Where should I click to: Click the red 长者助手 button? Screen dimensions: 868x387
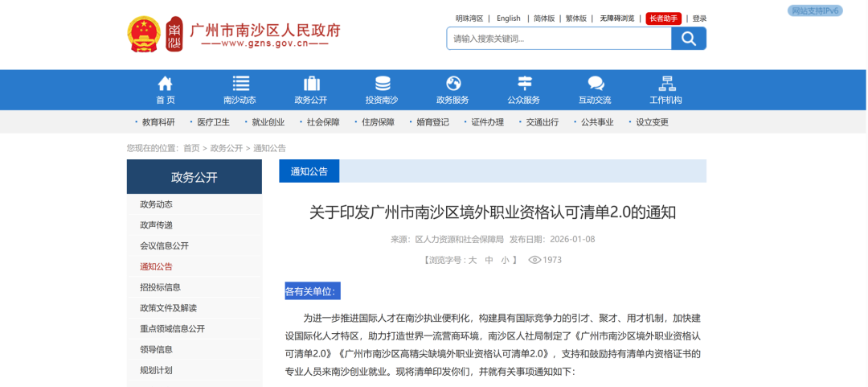[x=664, y=19]
